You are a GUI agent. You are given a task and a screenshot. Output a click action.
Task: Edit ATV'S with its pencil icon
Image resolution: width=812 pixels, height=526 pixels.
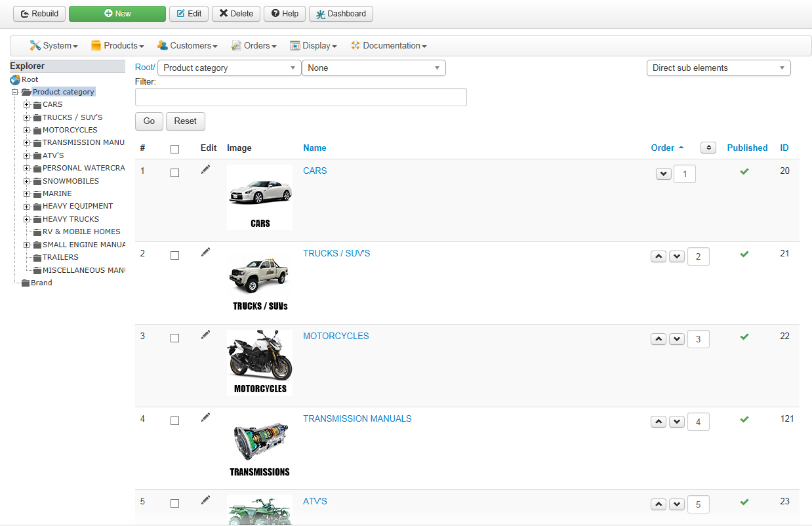point(206,500)
